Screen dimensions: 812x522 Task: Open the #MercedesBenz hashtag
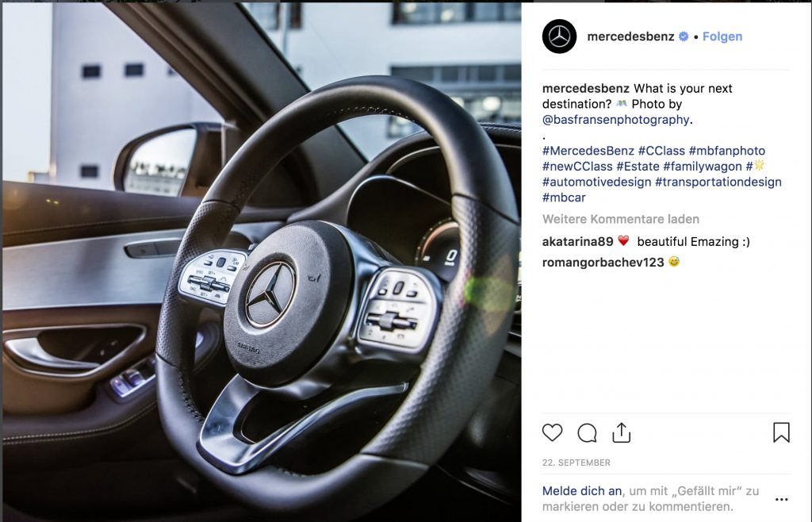coord(588,151)
